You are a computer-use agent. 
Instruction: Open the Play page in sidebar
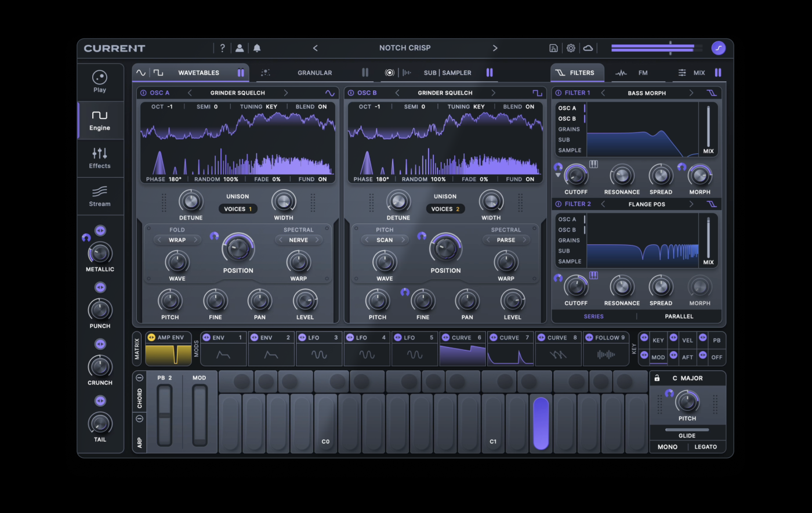100,82
